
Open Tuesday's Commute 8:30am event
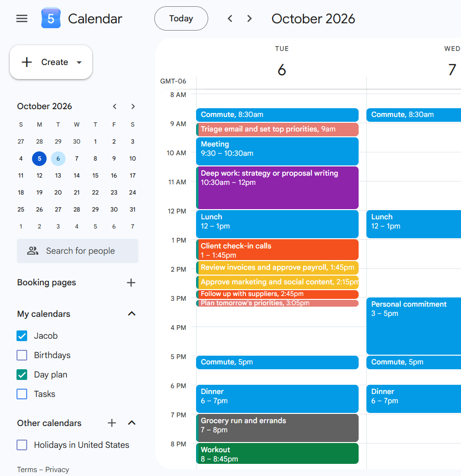(277, 115)
